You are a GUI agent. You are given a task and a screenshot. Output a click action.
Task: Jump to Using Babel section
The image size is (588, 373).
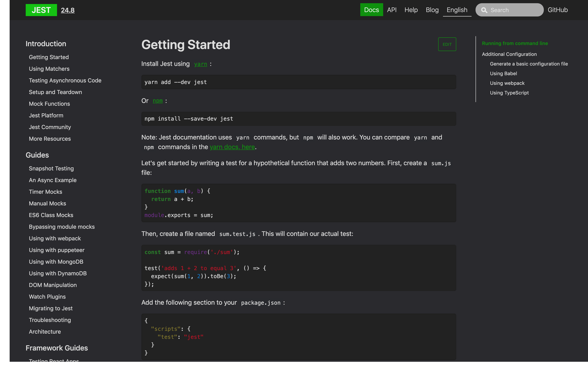[503, 74]
